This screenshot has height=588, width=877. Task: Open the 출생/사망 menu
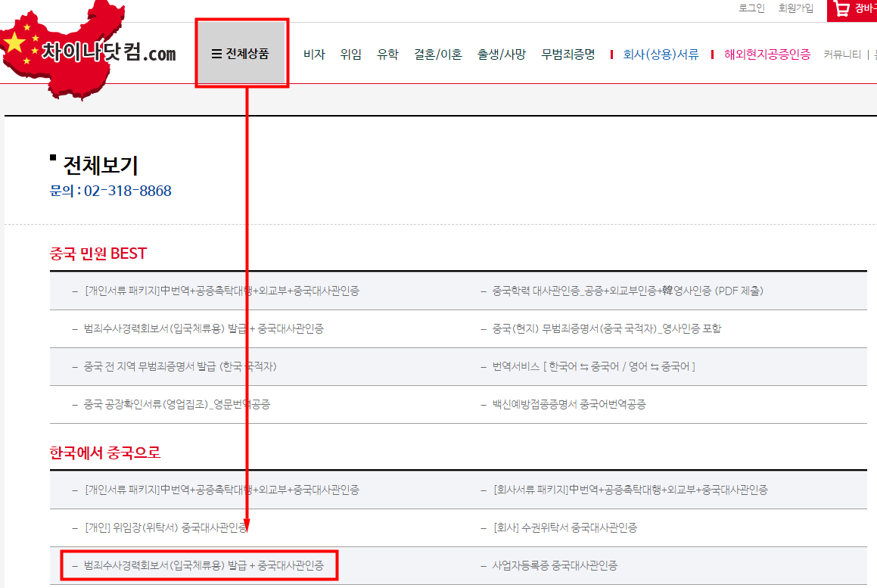[x=501, y=54]
